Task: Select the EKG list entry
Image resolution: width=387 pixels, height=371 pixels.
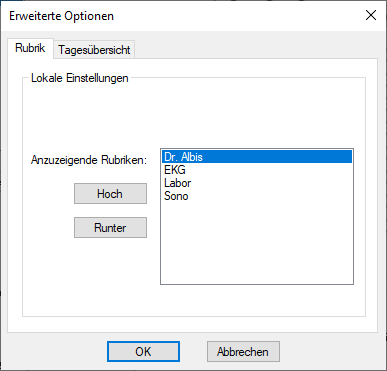Action: point(257,170)
